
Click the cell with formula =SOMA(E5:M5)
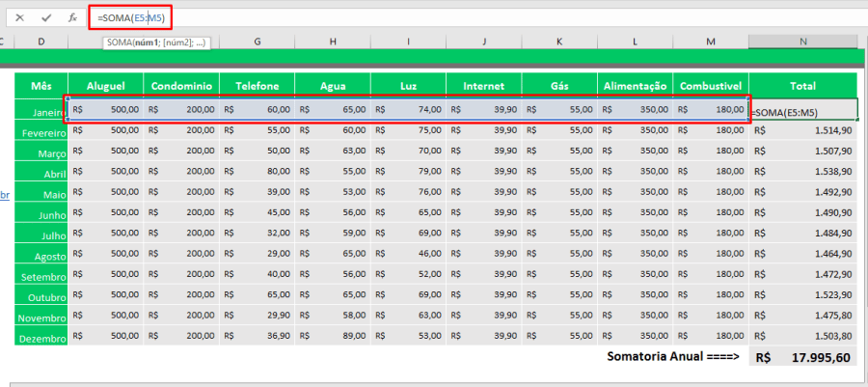pyautogui.click(x=803, y=110)
